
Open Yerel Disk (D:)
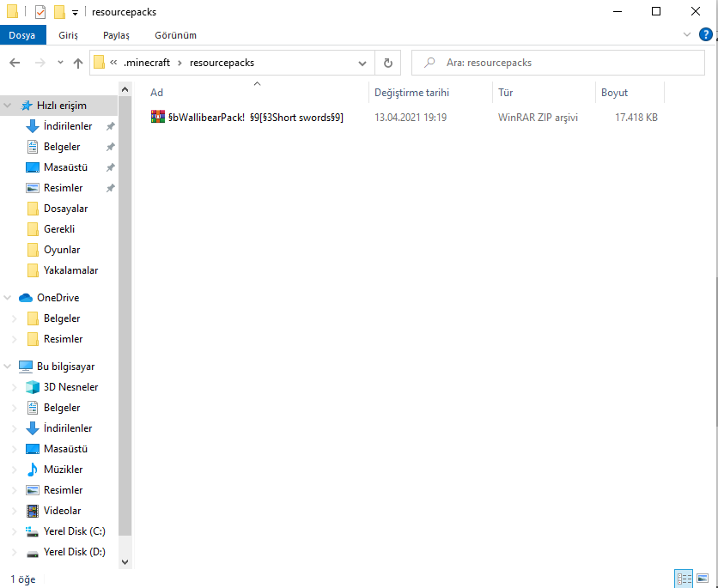click(x=74, y=552)
